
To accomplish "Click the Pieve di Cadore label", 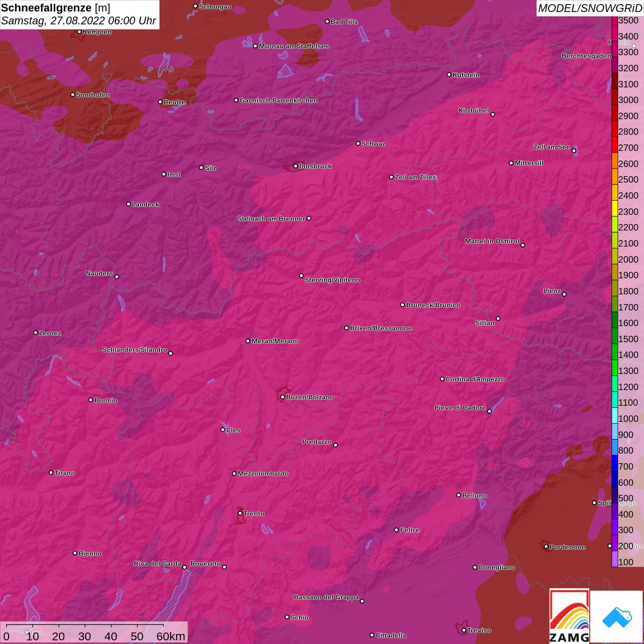I will [460, 408].
